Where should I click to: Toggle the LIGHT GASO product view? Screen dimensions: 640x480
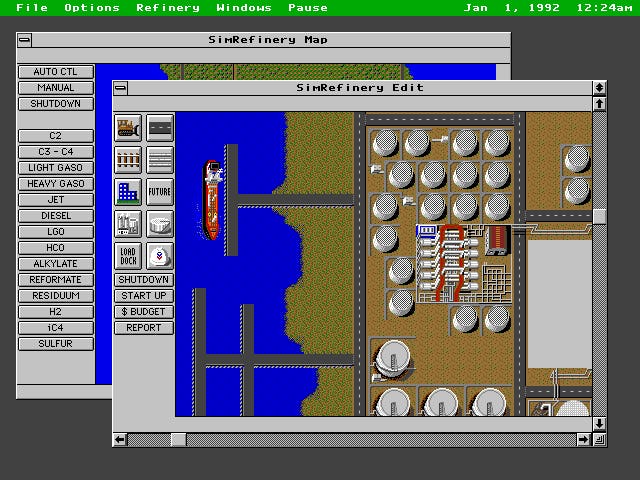point(56,168)
